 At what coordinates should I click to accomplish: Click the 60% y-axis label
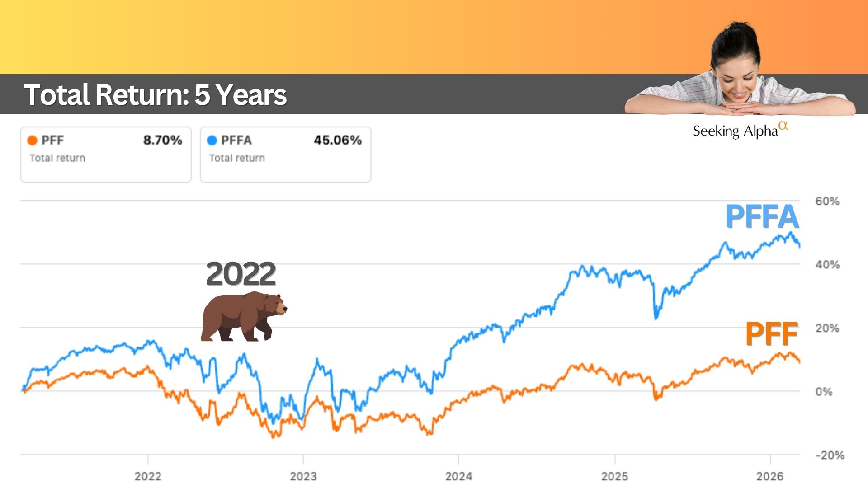[827, 201]
